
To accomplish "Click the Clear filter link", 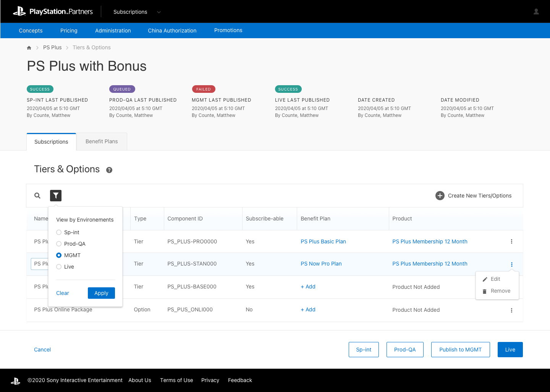I will [63, 293].
